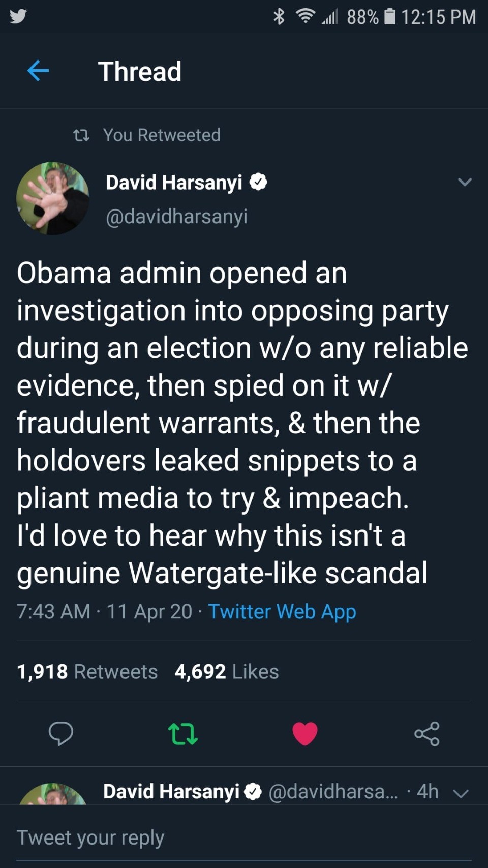Tap the Wi-Fi icon in status bar
488x868 pixels.
pyautogui.click(x=305, y=17)
